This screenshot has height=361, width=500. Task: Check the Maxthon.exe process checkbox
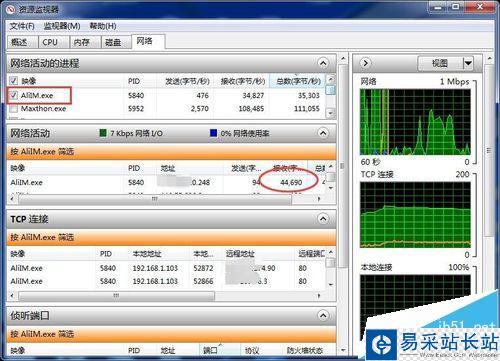(x=13, y=109)
